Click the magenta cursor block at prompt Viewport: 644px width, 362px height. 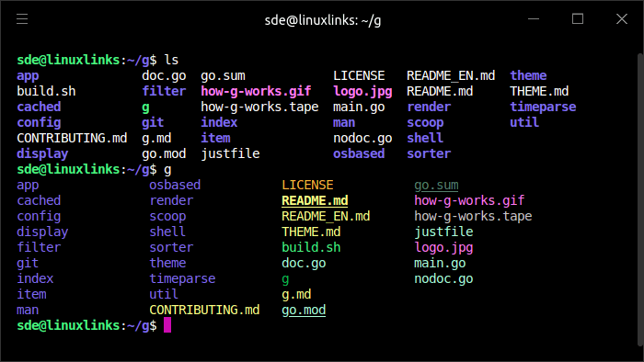click(167, 325)
